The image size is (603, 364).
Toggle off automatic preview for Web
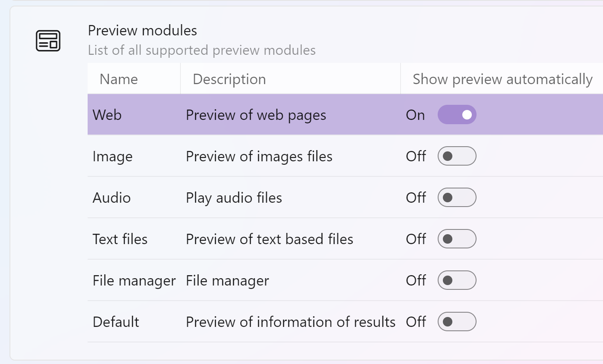click(x=457, y=114)
